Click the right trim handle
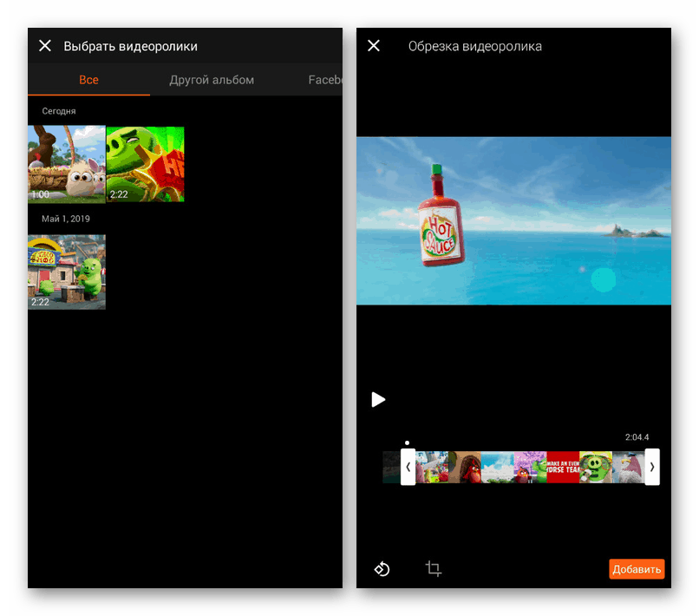 (652, 467)
